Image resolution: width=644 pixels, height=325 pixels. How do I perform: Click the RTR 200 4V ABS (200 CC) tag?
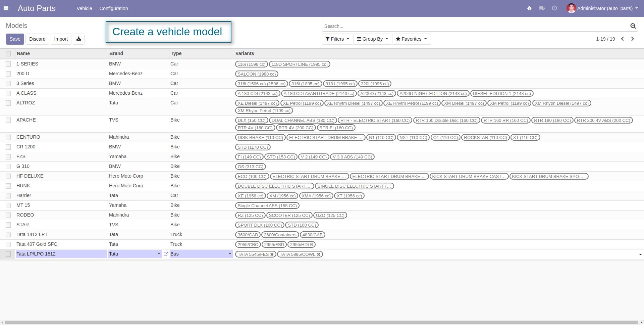coord(603,120)
